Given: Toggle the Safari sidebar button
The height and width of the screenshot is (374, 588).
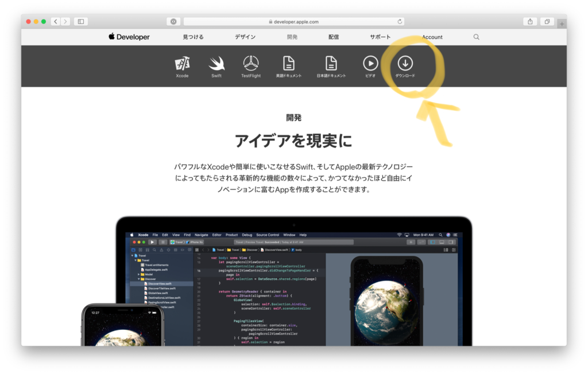Looking at the screenshot, I should [x=80, y=22].
